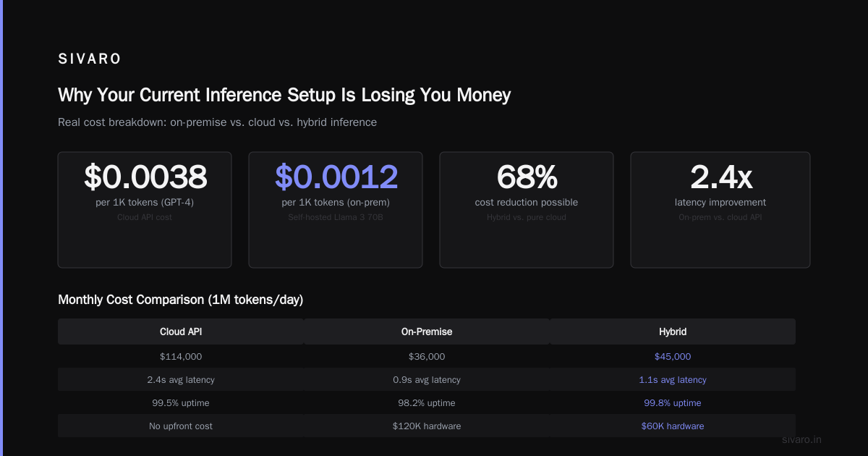Click the Monthly Cost Comparison heading

tap(180, 300)
